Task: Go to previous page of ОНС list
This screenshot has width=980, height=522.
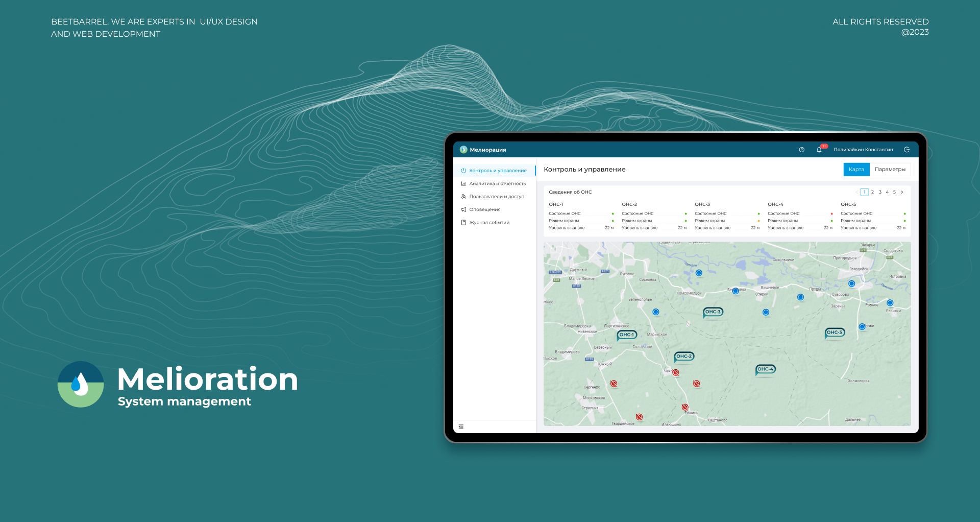Action: pos(856,192)
